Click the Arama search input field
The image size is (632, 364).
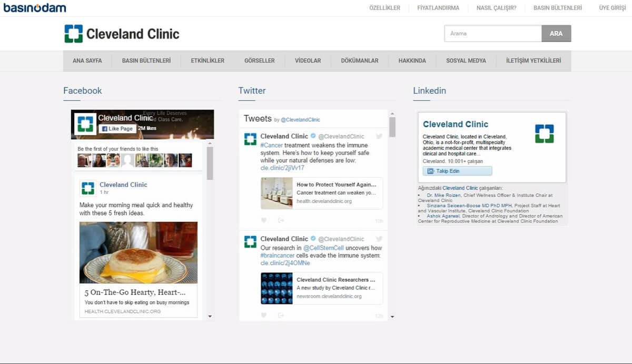(x=492, y=34)
